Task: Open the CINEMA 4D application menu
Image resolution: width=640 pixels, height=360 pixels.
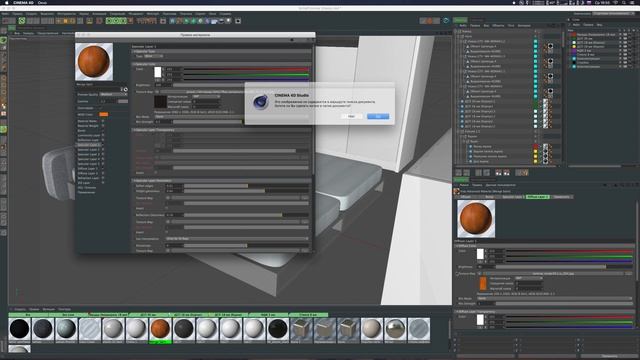Action: (x=24, y=2)
